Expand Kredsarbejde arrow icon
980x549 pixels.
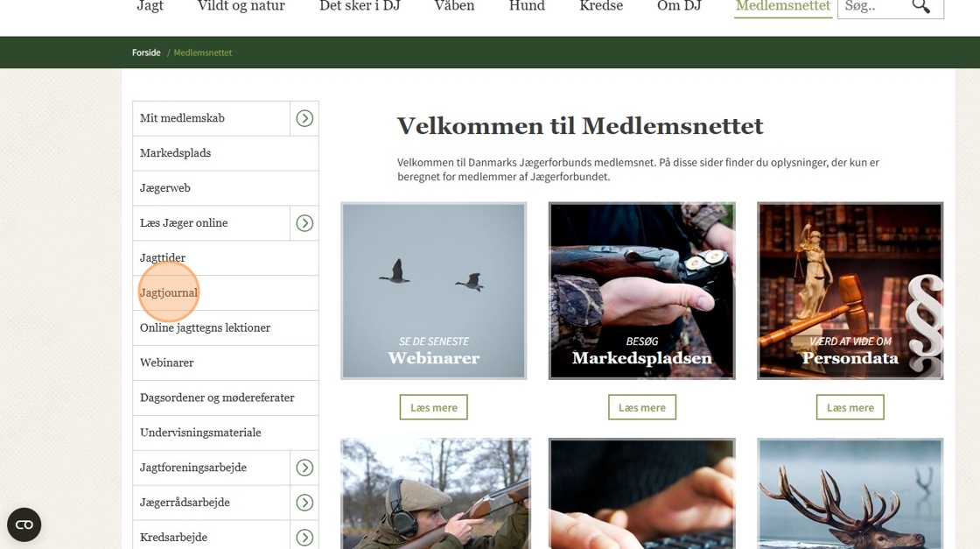pyautogui.click(x=304, y=537)
